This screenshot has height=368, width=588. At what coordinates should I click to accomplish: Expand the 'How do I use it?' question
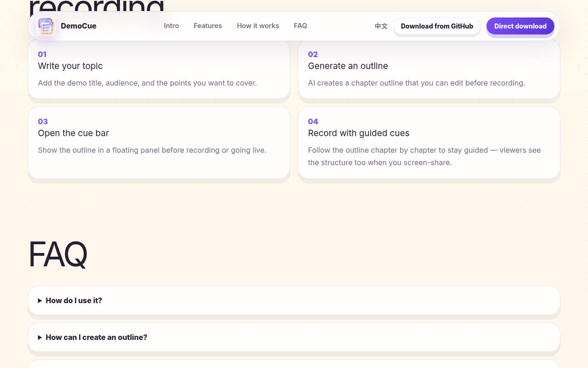294,300
